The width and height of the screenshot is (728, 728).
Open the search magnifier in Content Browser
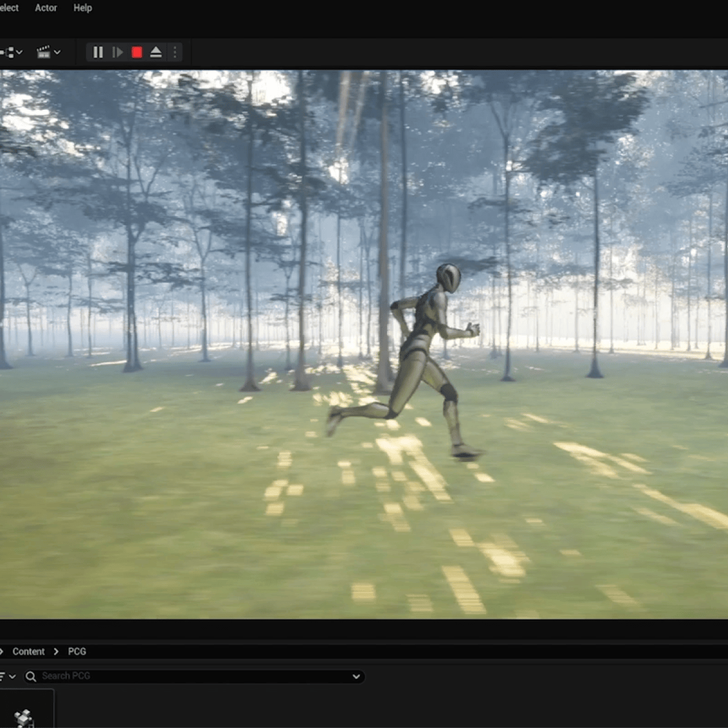click(30, 676)
